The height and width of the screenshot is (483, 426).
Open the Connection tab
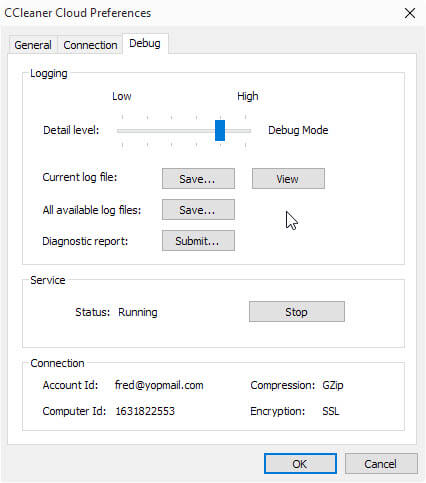point(90,45)
